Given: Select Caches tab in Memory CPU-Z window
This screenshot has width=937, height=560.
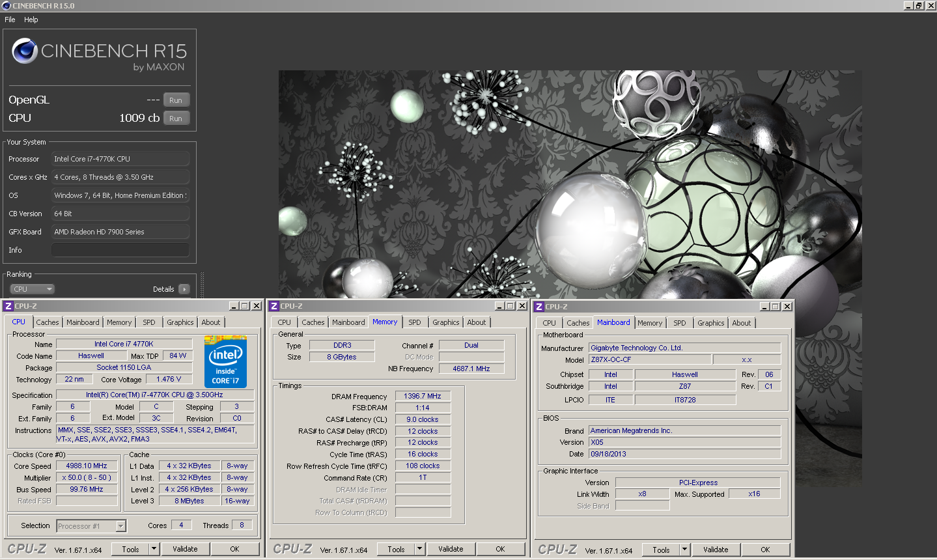Looking at the screenshot, I should click(313, 322).
